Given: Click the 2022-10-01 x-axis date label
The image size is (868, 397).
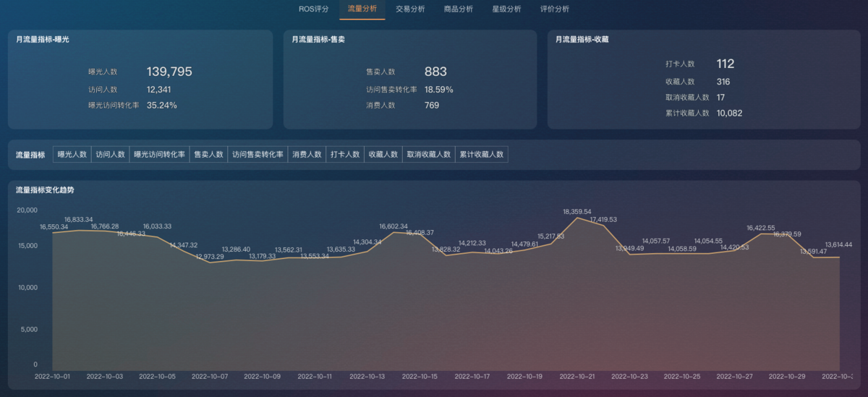Looking at the screenshot, I should [x=53, y=377].
